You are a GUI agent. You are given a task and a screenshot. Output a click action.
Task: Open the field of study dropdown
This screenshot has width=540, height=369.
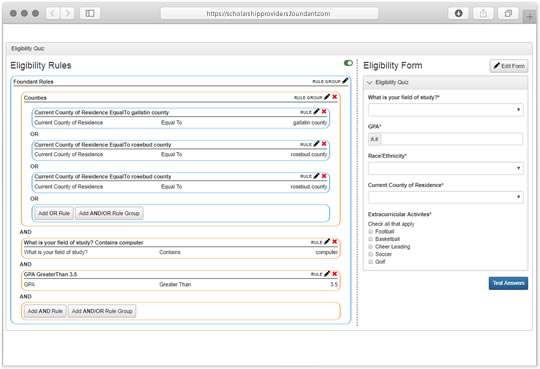446,110
